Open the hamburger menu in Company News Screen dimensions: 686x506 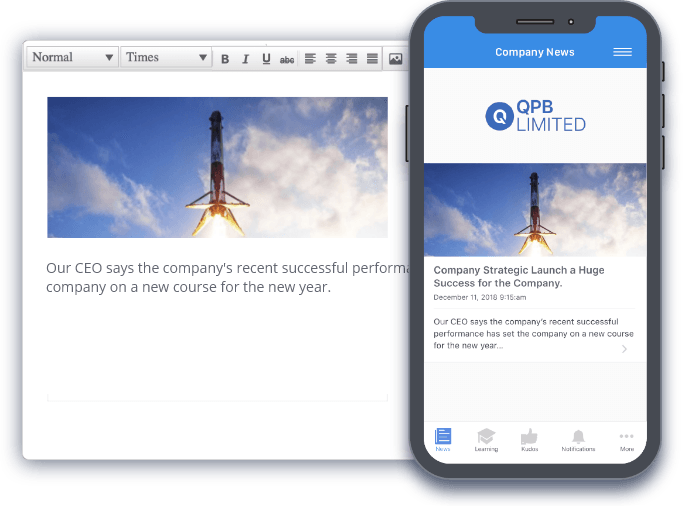622,52
